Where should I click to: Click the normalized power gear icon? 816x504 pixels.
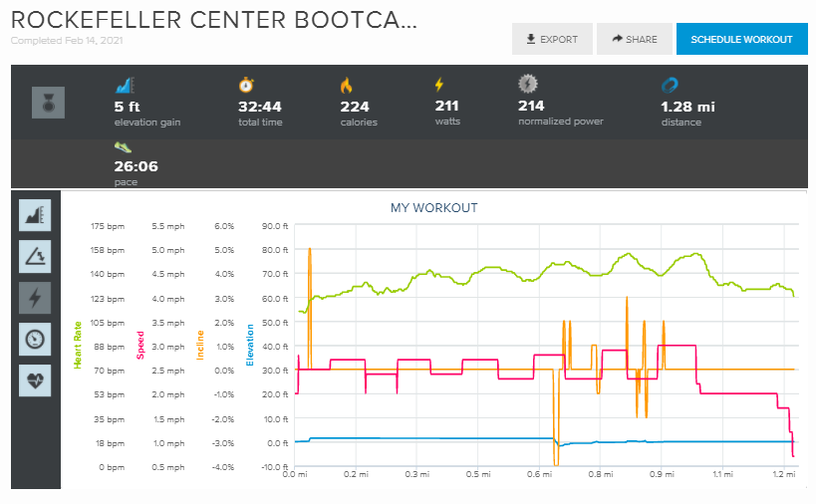coord(528,84)
